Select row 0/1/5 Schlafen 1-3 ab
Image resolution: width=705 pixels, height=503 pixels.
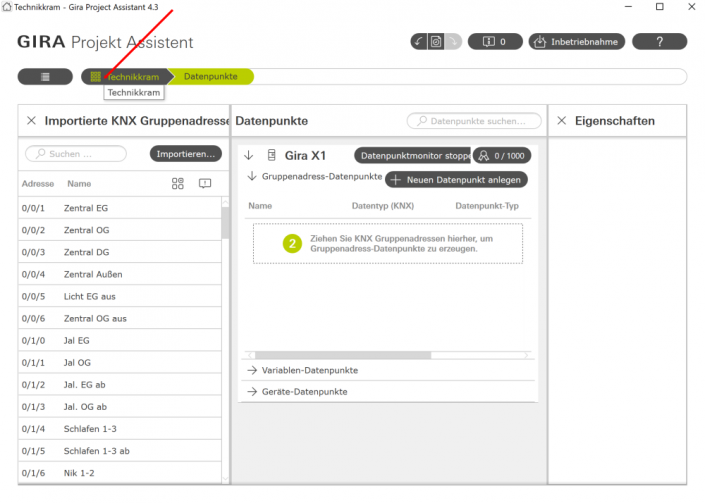(x=120, y=450)
